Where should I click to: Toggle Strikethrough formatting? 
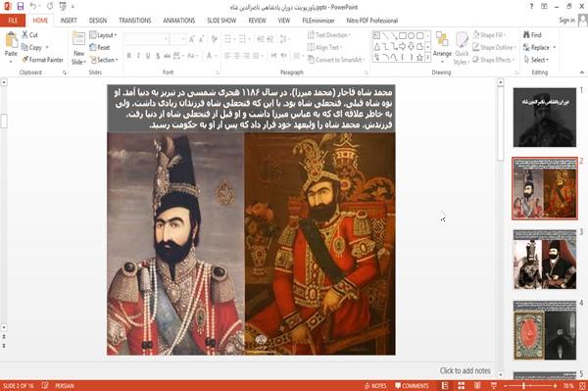click(x=168, y=56)
